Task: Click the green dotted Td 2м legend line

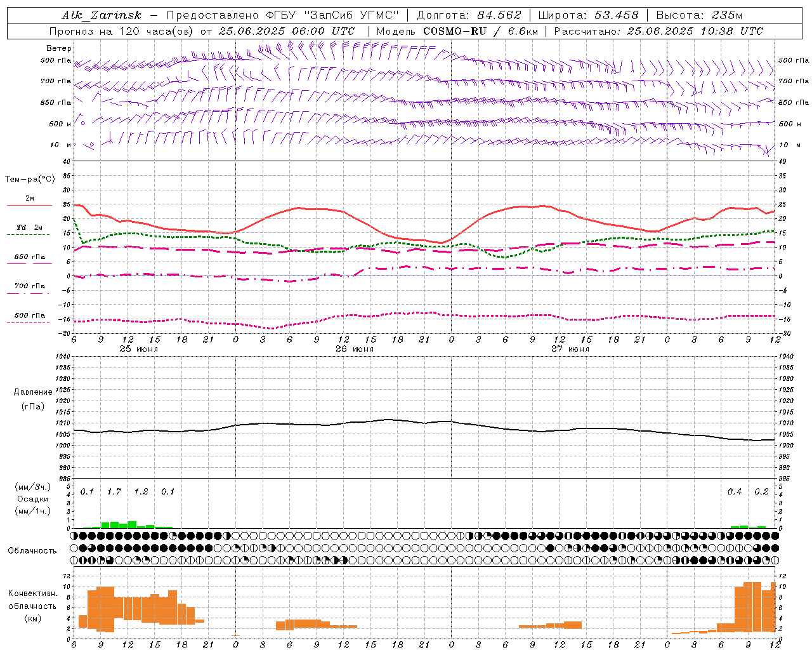Action: coord(28,235)
